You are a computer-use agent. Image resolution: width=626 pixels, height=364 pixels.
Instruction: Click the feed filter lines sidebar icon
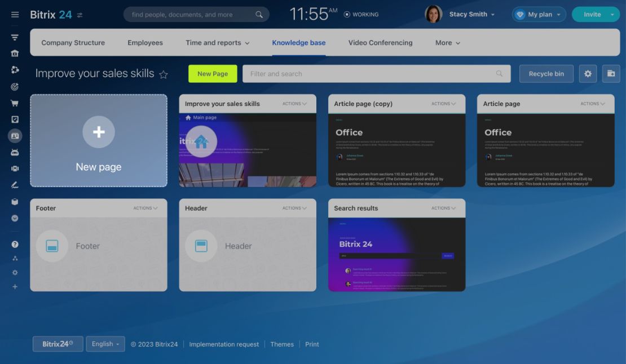[15, 38]
